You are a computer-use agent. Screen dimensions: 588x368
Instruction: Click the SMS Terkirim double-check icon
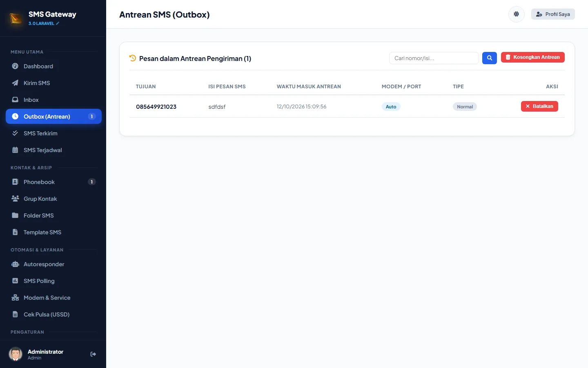tap(15, 133)
